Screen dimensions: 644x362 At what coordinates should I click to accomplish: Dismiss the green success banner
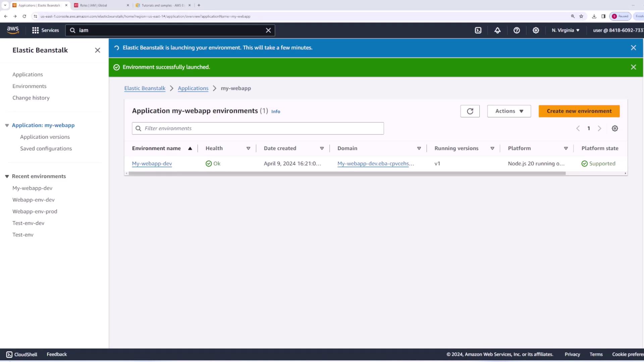[633, 67]
